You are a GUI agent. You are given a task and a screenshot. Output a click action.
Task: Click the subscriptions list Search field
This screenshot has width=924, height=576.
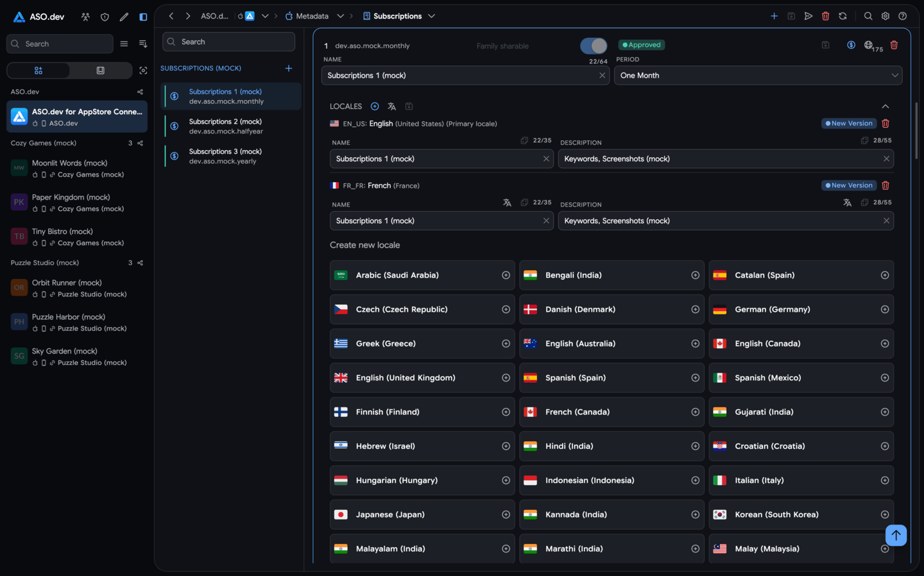click(228, 42)
